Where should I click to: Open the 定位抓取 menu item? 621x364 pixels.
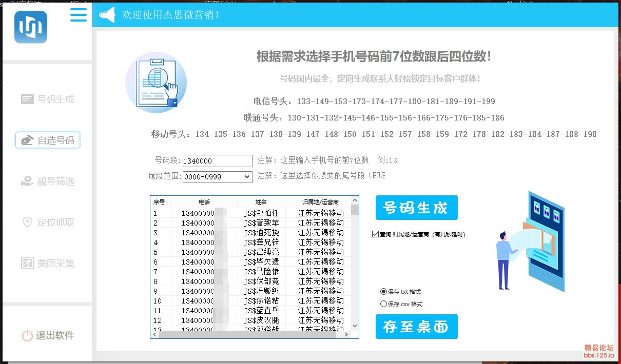point(48,222)
